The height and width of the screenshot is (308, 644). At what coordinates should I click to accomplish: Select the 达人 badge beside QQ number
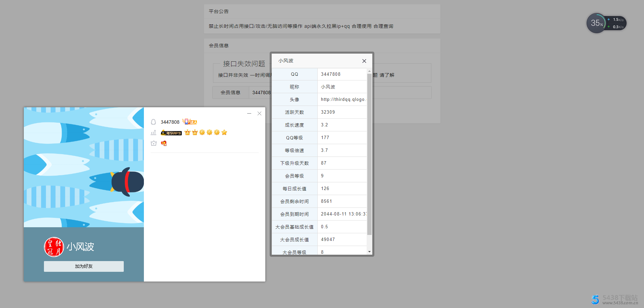(x=192, y=122)
